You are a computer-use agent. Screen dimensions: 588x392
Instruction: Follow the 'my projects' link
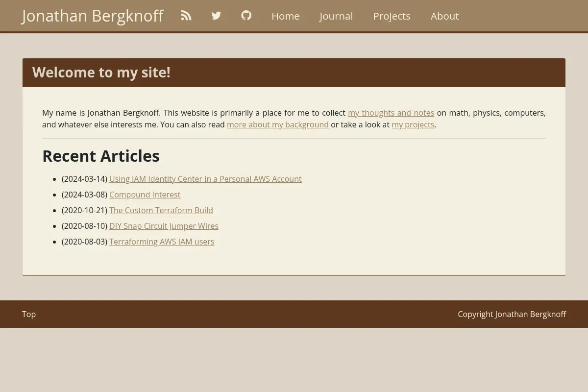pos(413,124)
